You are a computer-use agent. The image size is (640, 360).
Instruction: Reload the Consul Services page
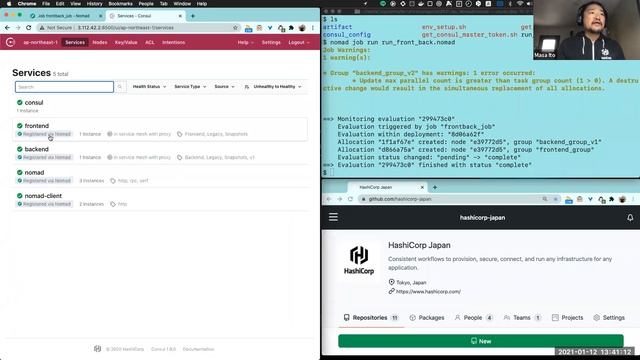[29, 28]
